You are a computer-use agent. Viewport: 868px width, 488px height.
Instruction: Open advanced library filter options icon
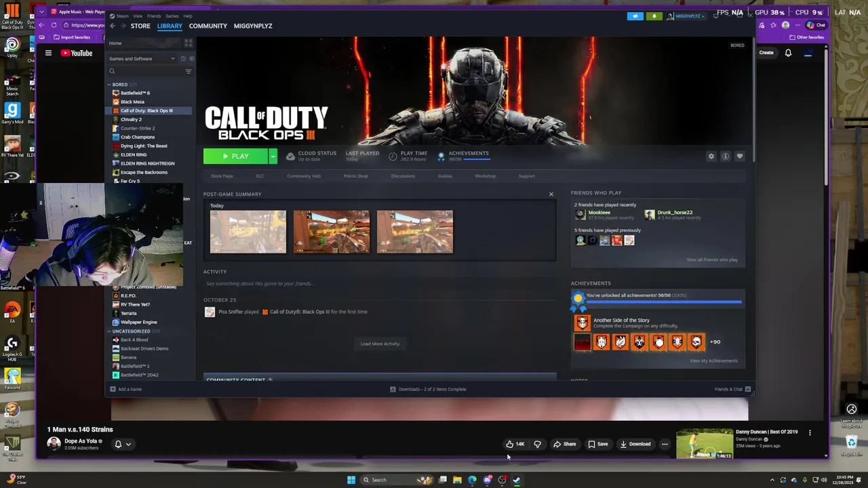point(189,71)
